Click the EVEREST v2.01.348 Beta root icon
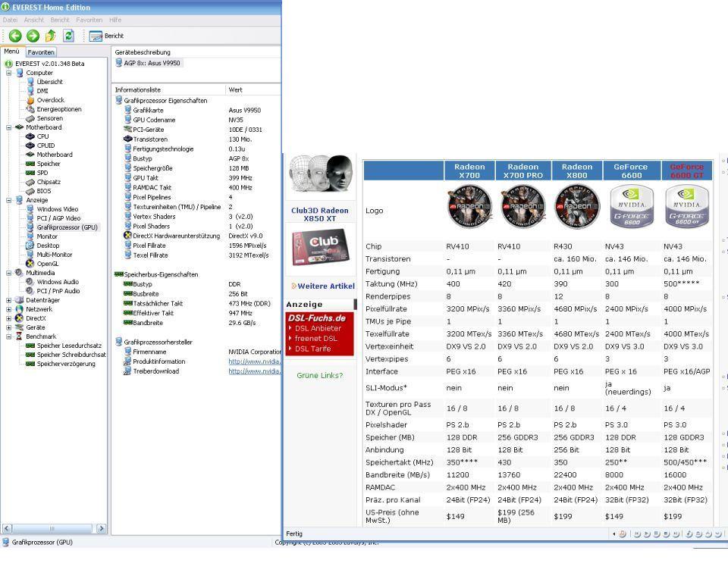The height and width of the screenshot is (582, 728). tap(8, 64)
